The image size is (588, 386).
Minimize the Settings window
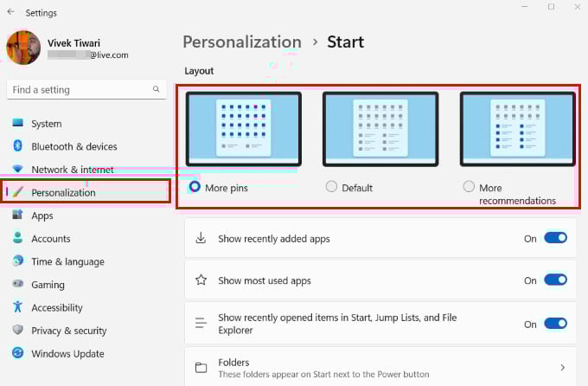[525, 6]
